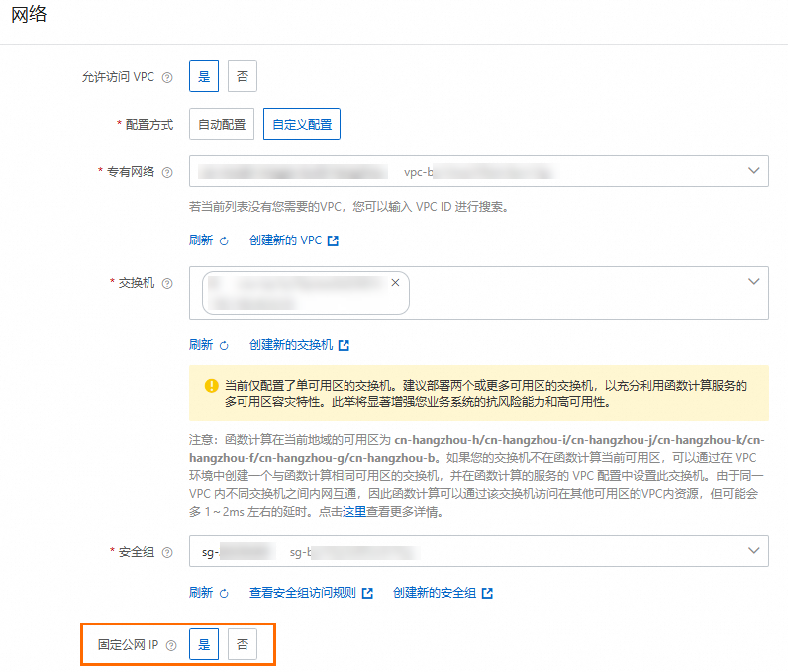Click the selected switch tag in 交换机 field
The image size is (788, 672).
pos(306,293)
